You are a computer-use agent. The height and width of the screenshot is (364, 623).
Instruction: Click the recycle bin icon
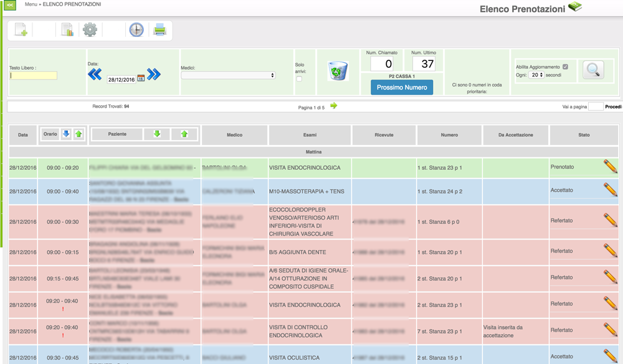[338, 71]
